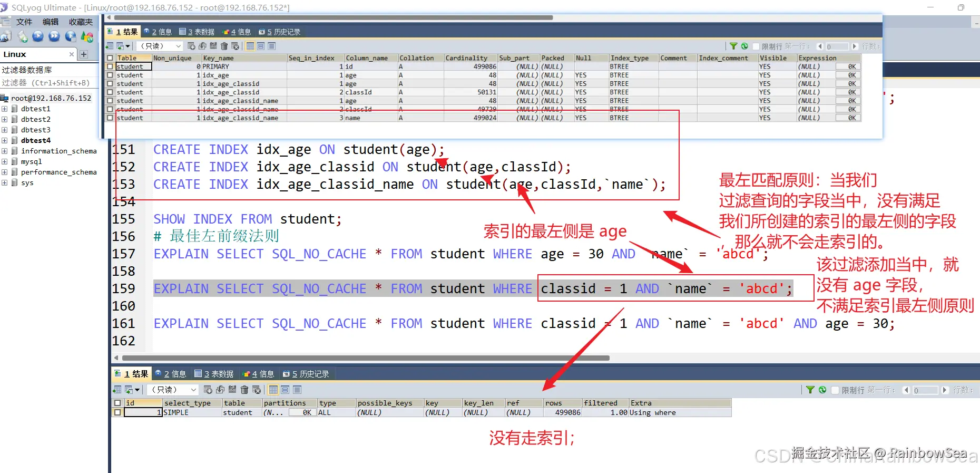The width and height of the screenshot is (980, 473).
Task: Add a new connection tab with plus button
Action: 83,54
